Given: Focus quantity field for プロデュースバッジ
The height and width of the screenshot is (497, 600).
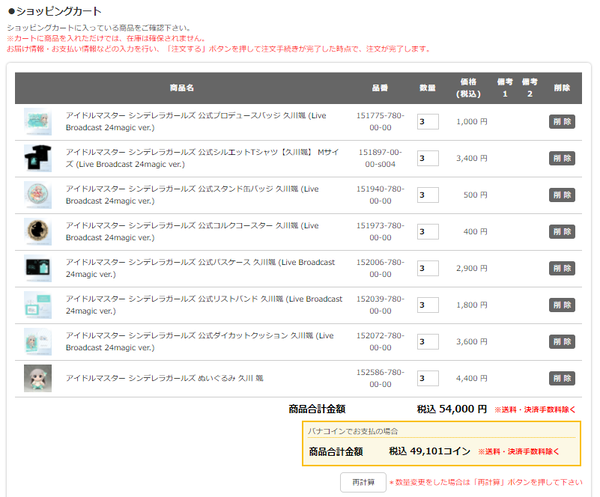Looking at the screenshot, I should click(x=428, y=122).
